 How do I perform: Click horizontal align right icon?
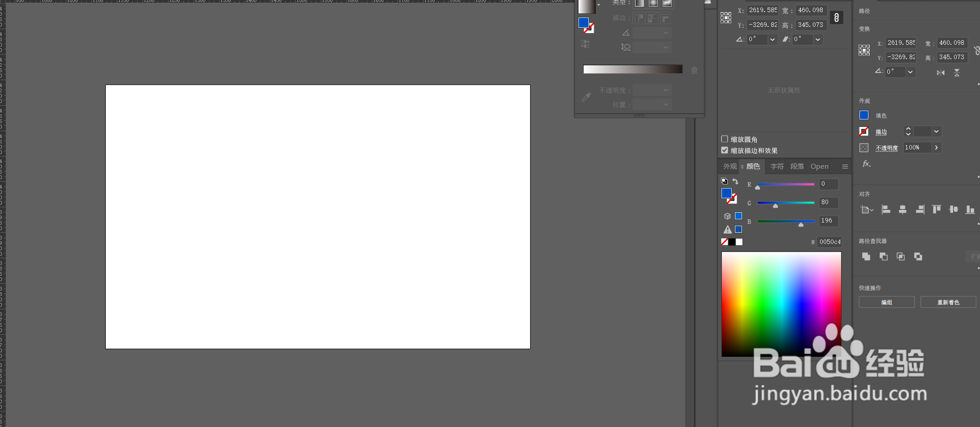point(920,209)
